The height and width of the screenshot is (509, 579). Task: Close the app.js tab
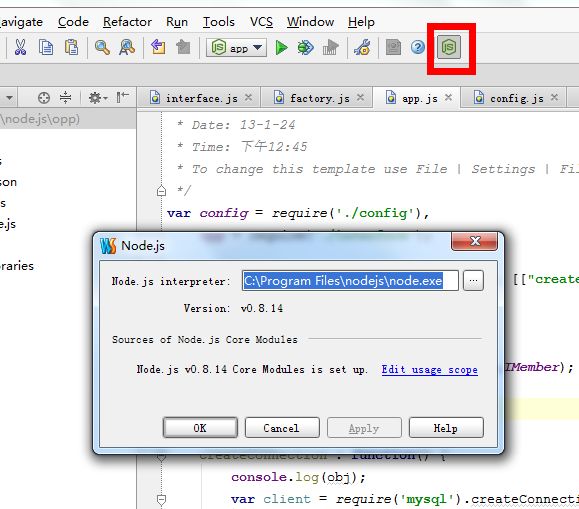pos(448,98)
